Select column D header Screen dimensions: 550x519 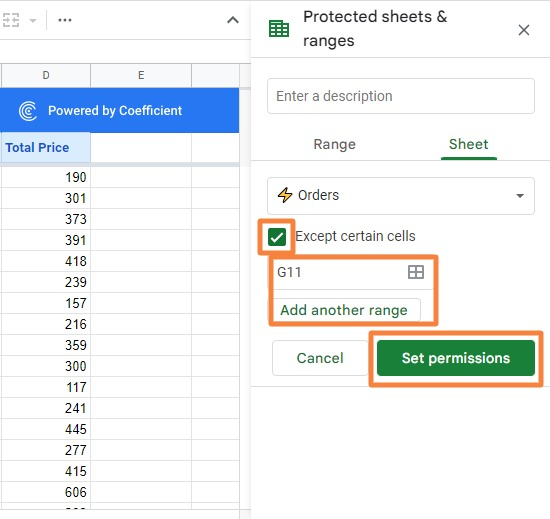46,75
